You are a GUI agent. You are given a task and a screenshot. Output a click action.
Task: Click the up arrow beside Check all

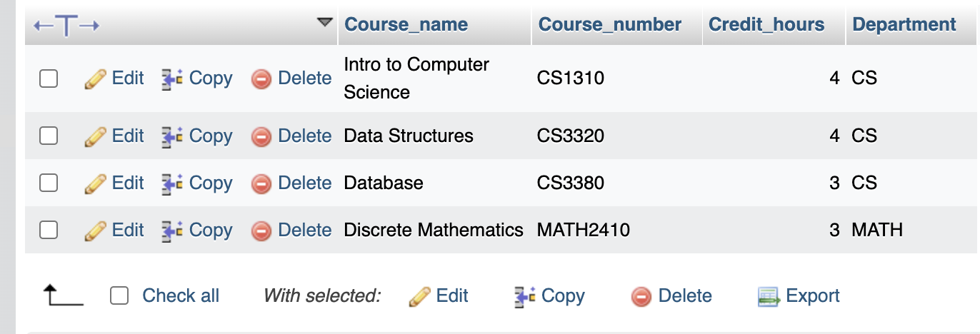pos(64,295)
